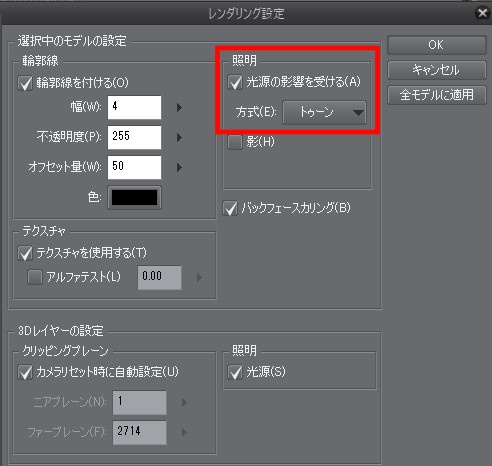Toggle 輪郭線を付ける(O) checkbox
The height and width of the screenshot is (466, 492).
click(x=25, y=83)
